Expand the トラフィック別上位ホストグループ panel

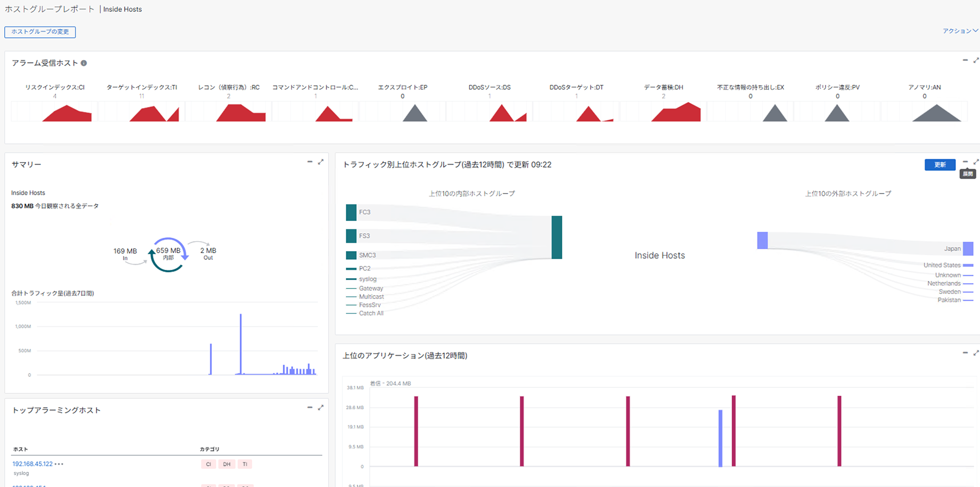click(976, 162)
